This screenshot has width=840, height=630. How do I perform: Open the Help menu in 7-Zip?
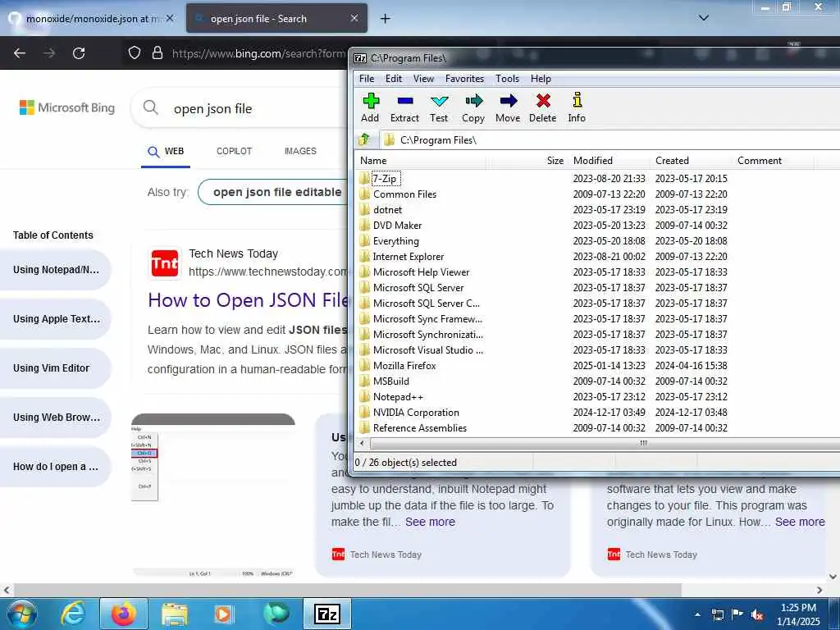tap(541, 79)
